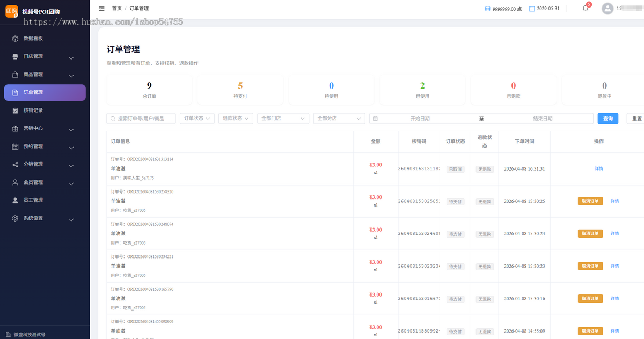Expand the 会员管理 submenu chevron
This screenshot has width=644, height=339.
(71, 183)
